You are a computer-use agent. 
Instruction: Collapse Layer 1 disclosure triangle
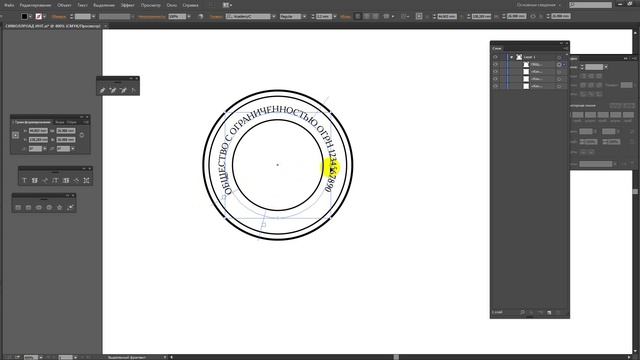[511, 57]
